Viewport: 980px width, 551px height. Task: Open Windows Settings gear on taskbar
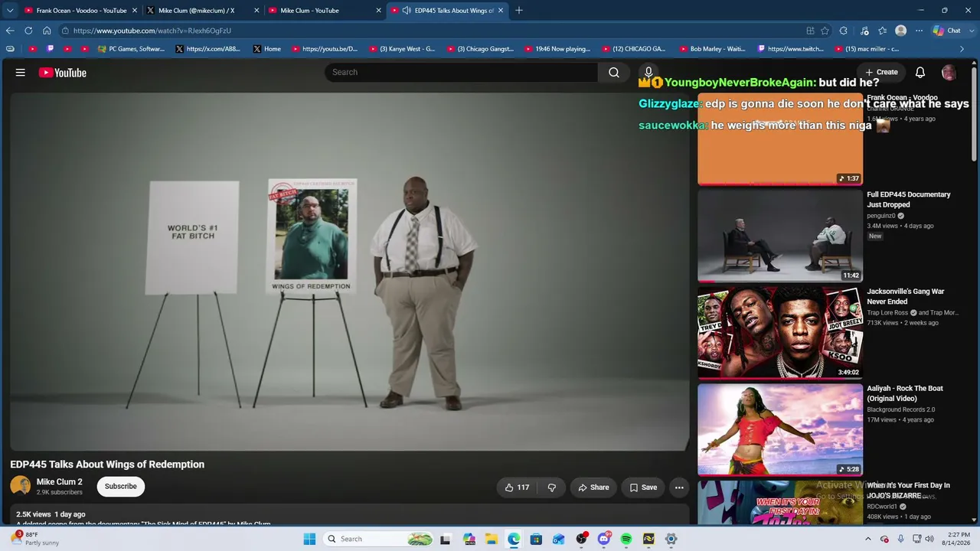pos(671,539)
